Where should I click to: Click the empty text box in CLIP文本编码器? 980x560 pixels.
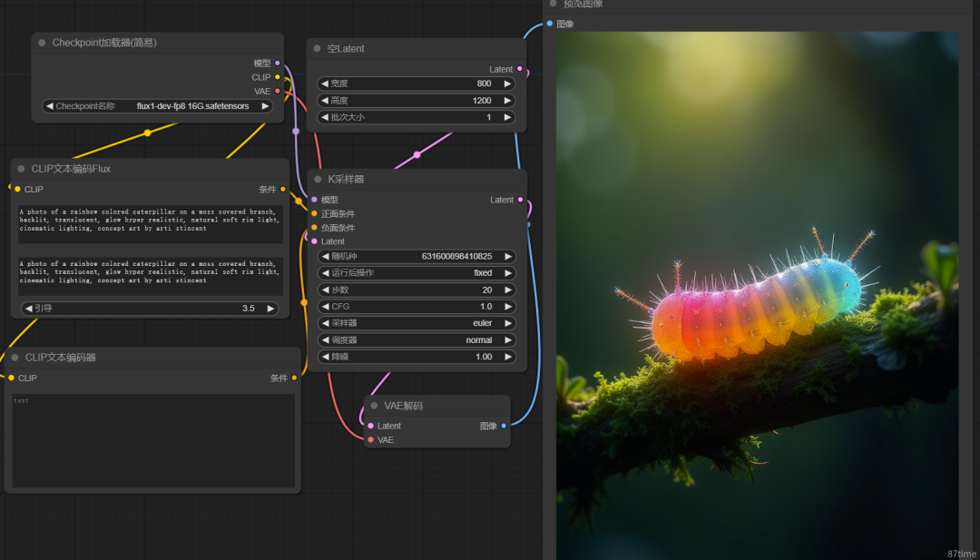tap(153, 440)
